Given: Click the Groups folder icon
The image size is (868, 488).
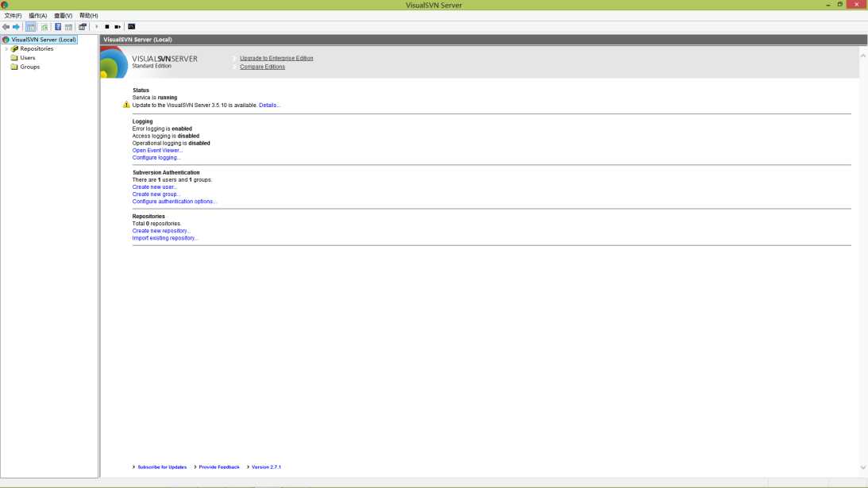Looking at the screenshot, I should click(14, 67).
